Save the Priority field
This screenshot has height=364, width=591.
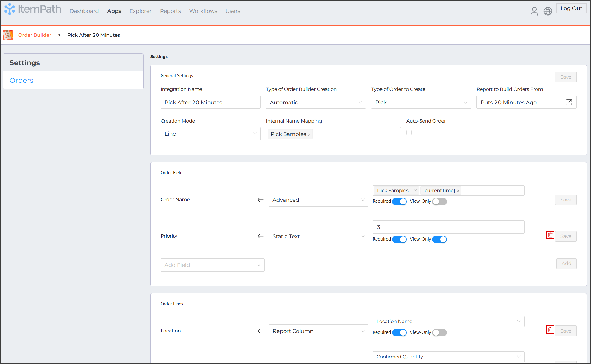[x=566, y=236]
